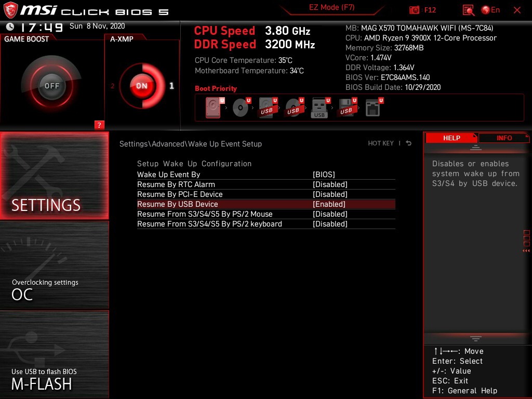Open the SETTINGS section
The image size is (532, 399).
pyautogui.click(x=54, y=176)
